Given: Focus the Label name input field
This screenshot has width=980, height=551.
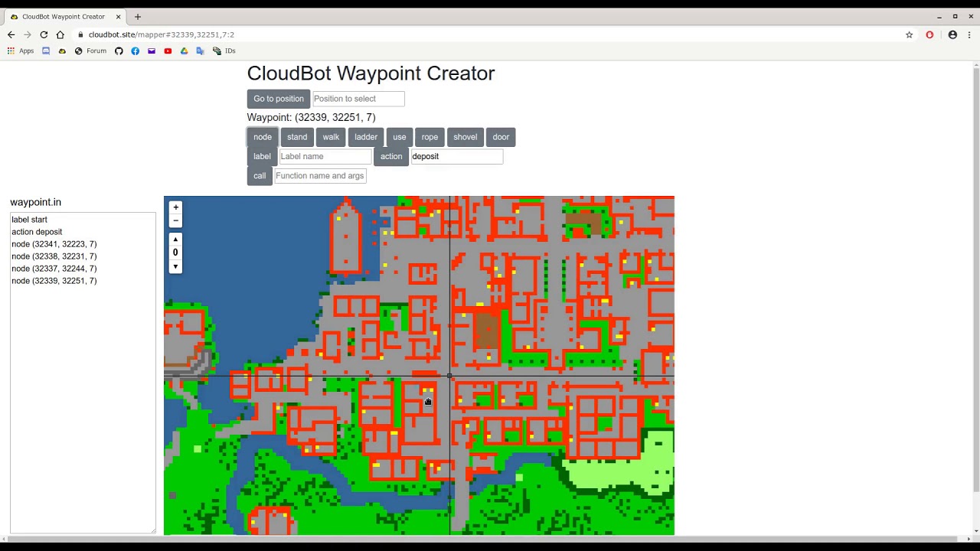Looking at the screenshot, I should click(325, 156).
